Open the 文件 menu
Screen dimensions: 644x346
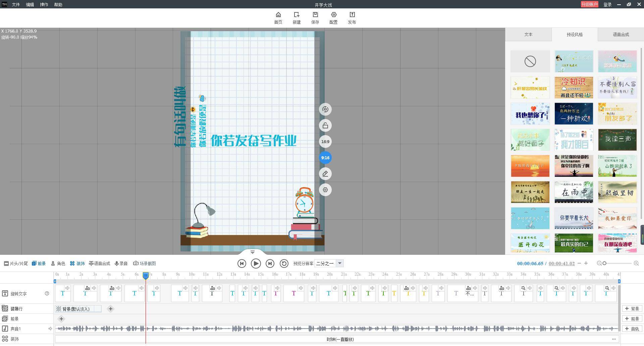click(x=16, y=5)
